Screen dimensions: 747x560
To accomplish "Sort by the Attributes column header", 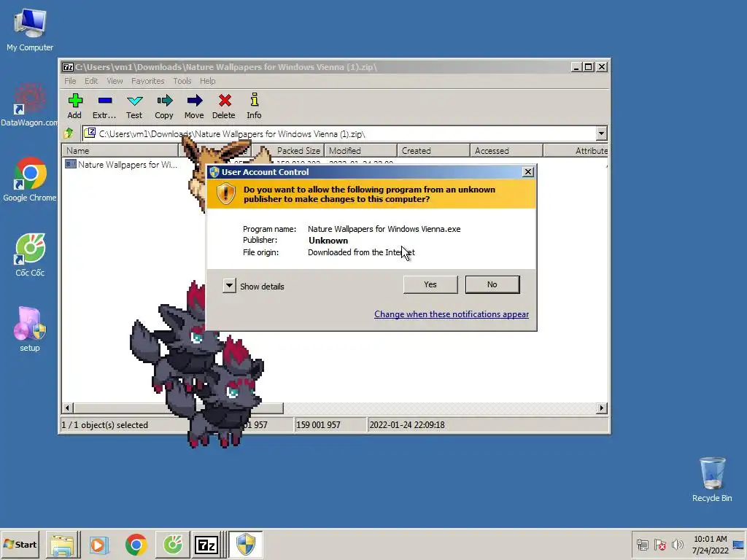I will pyautogui.click(x=576, y=150).
